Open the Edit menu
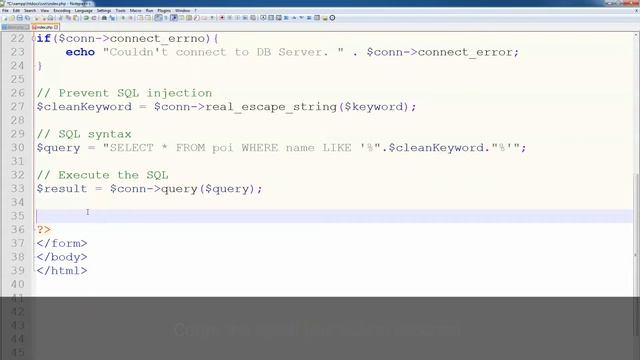The height and width of the screenshot is (360, 640). point(16,11)
